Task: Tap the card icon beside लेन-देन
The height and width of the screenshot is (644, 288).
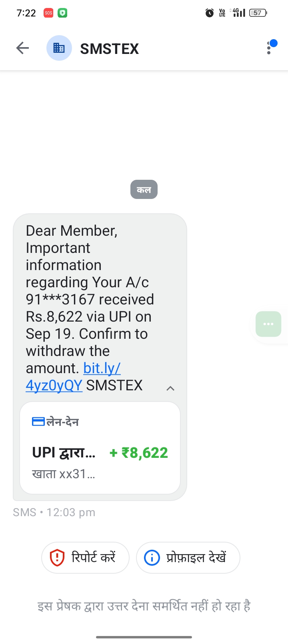Action: click(38, 421)
